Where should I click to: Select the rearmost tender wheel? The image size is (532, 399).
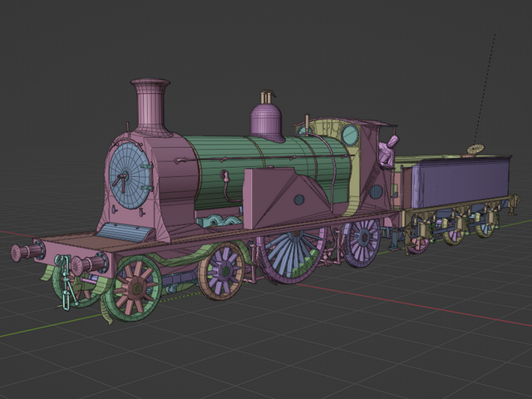(x=484, y=228)
